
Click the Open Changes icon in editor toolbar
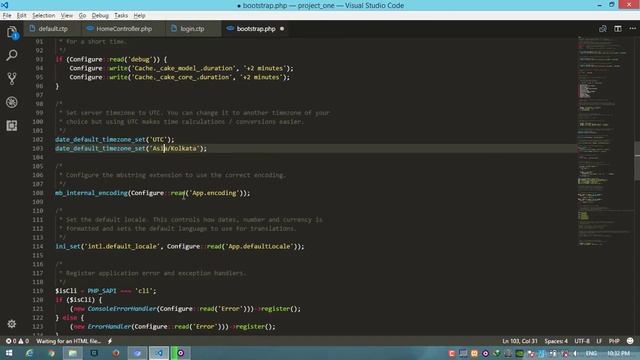tap(602, 29)
